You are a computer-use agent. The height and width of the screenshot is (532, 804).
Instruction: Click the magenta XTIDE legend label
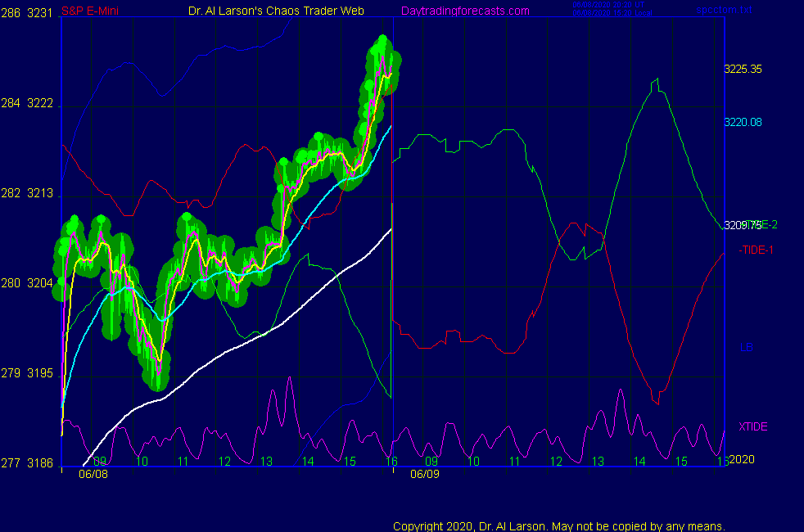click(752, 426)
